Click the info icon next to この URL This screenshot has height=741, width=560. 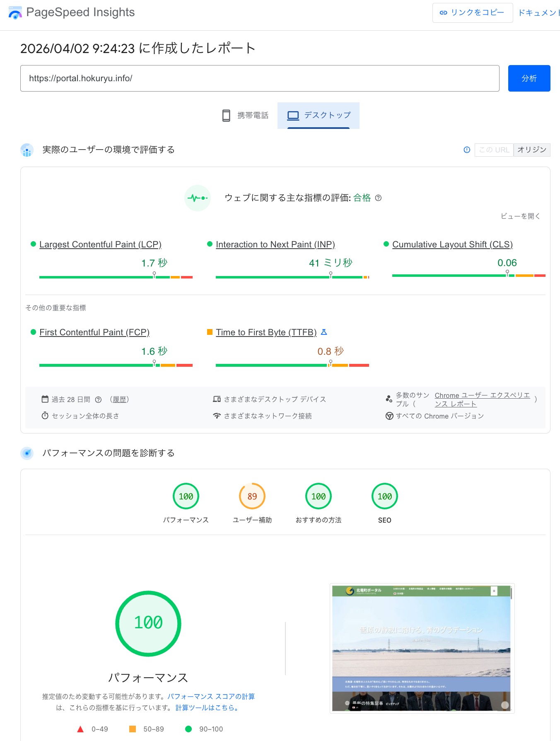coord(467,150)
